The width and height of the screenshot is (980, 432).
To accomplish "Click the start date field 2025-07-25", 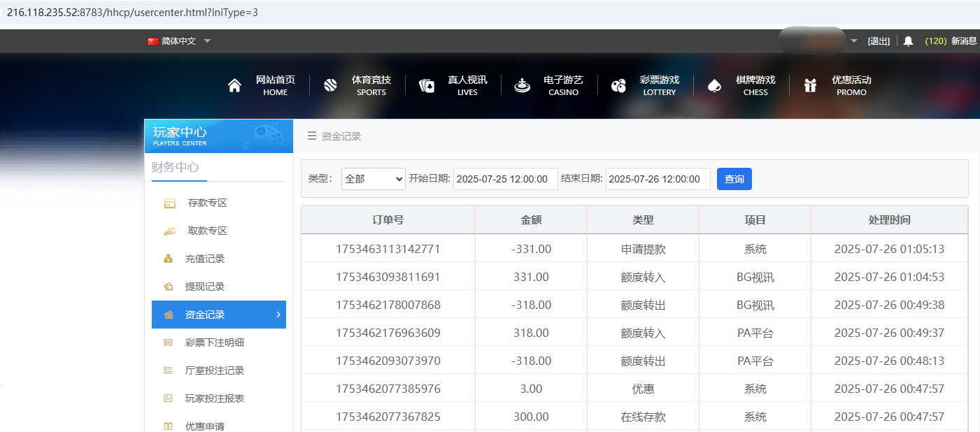I will (x=505, y=179).
